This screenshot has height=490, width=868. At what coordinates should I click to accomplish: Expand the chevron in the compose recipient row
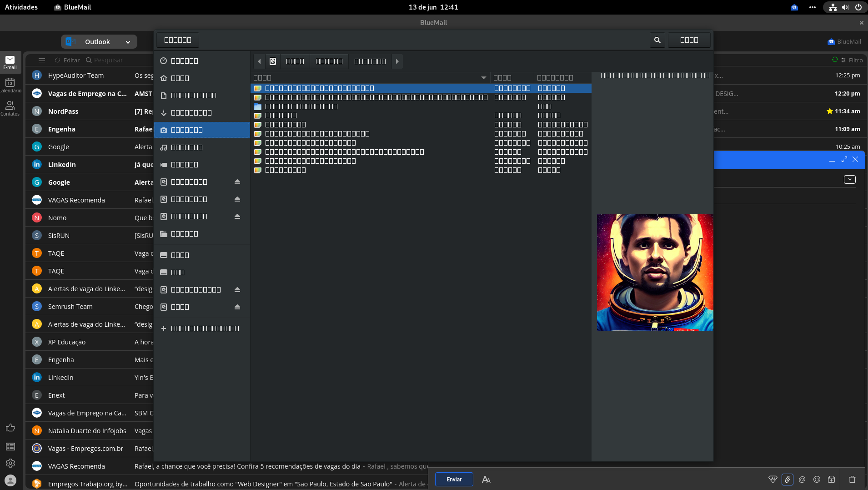849,179
